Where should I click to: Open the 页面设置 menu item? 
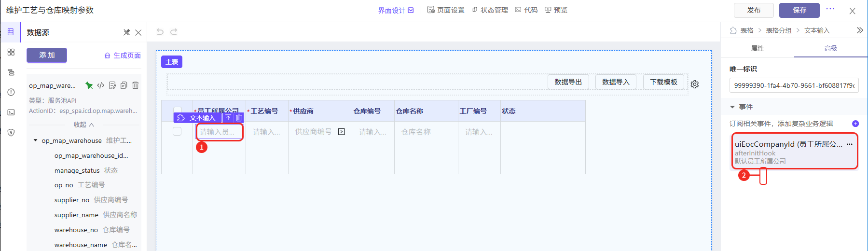[446, 10]
